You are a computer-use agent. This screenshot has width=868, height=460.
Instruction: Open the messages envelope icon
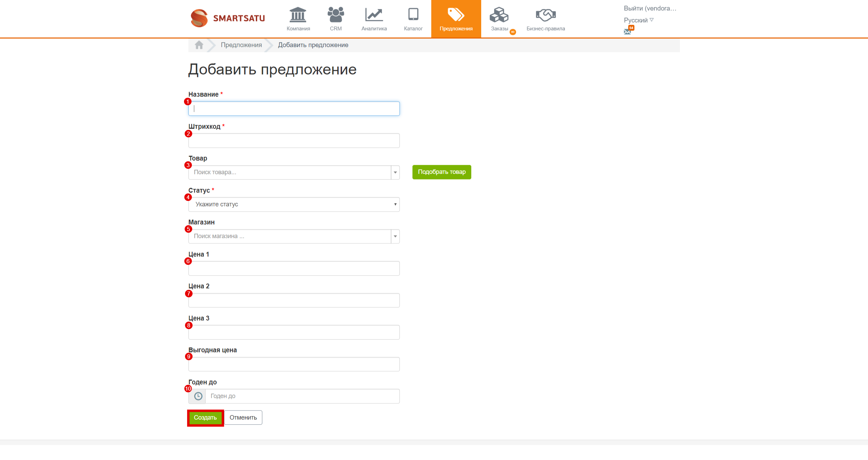click(627, 32)
